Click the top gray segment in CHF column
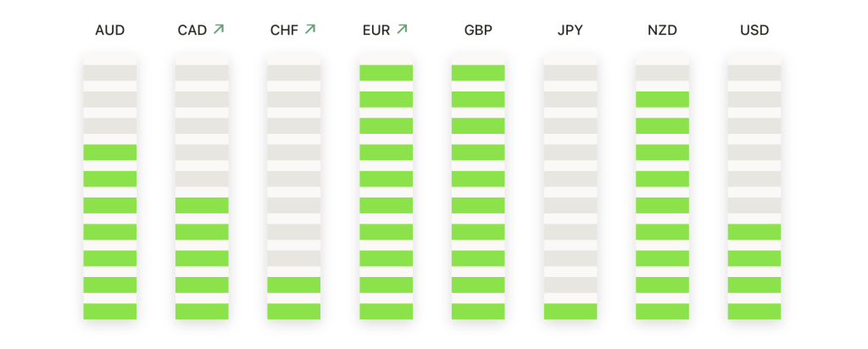 pos(294,73)
